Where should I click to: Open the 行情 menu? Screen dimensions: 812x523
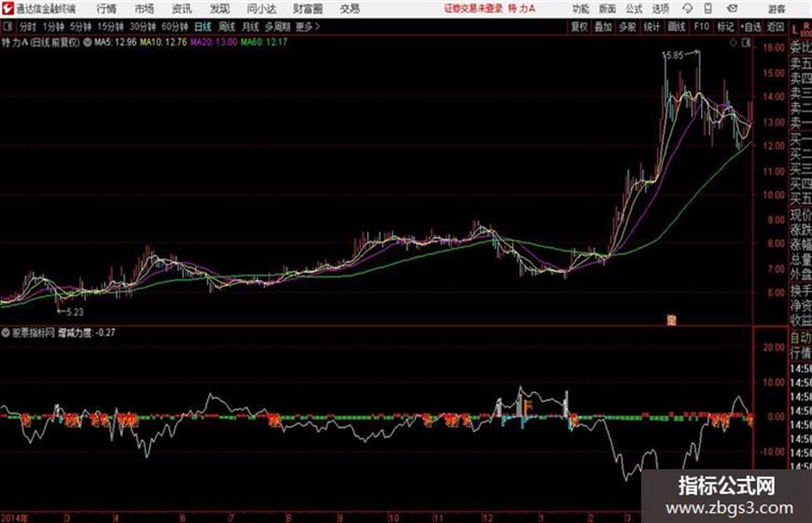point(107,9)
